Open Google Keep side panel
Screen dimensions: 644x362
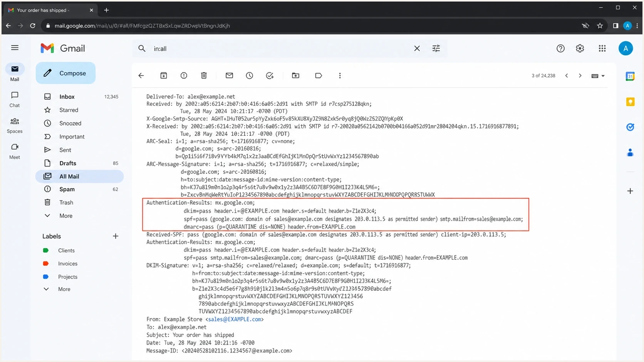pyautogui.click(x=630, y=102)
